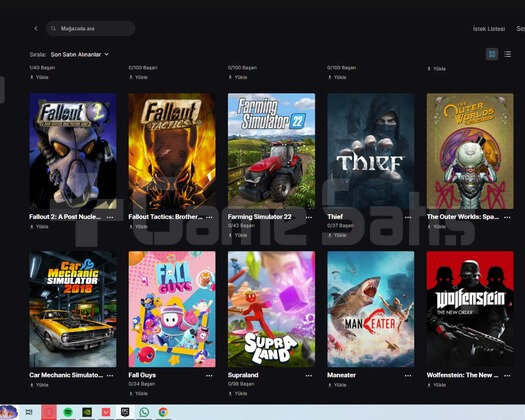Viewport: 525px width, 420px height.
Task: Click the 'Car Mechanic Simulato...' title
Action: click(x=66, y=375)
